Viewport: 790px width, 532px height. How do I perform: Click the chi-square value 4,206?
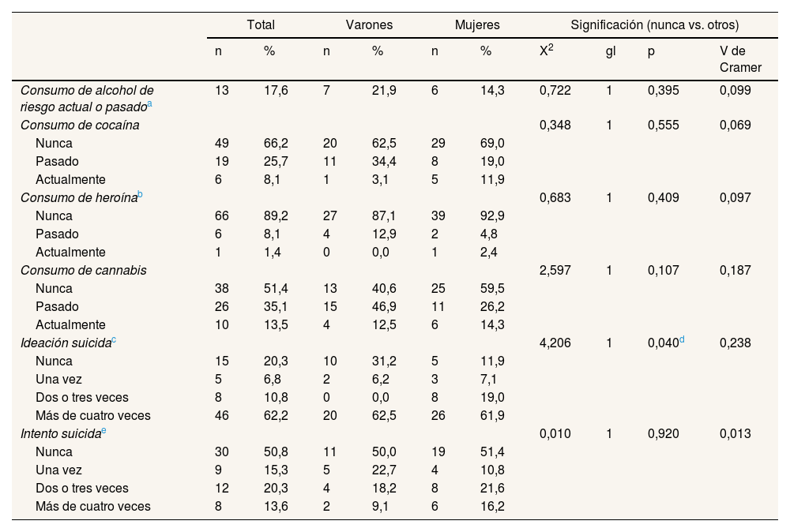click(x=555, y=343)
